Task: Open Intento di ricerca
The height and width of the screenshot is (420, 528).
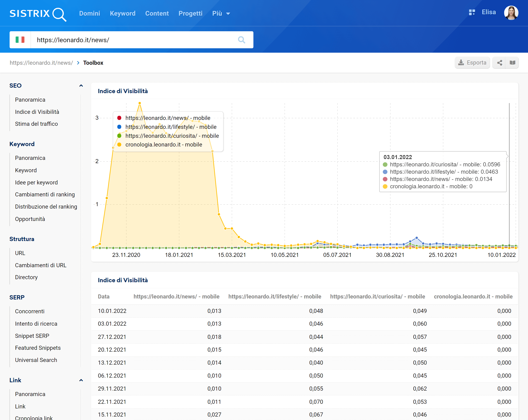Action: pos(36,324)
